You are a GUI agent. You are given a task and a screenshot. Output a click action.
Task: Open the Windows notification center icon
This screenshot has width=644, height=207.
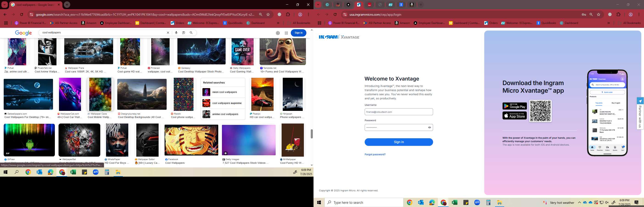click(x=636, y=202)
